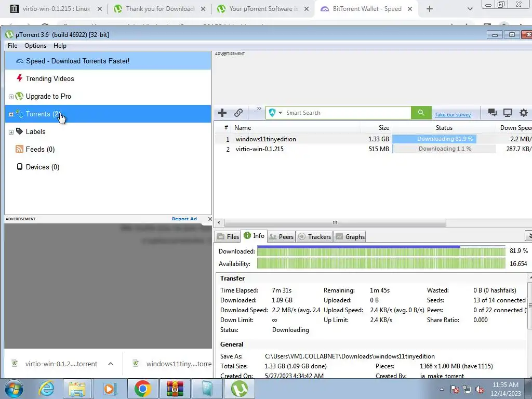Click in the Smart Search input field
The image size is (532, 399).
point(347,113)
